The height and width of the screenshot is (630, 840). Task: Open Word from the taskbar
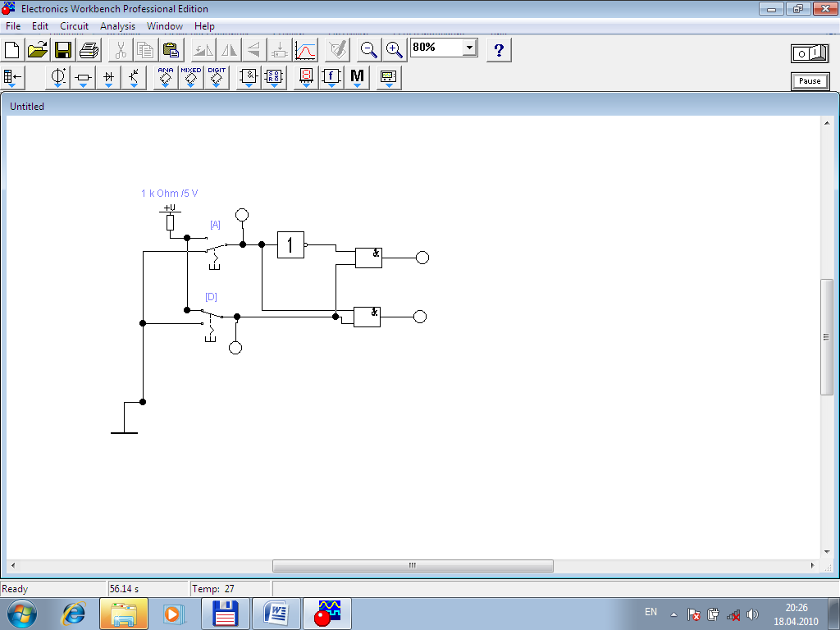(276, 614)
